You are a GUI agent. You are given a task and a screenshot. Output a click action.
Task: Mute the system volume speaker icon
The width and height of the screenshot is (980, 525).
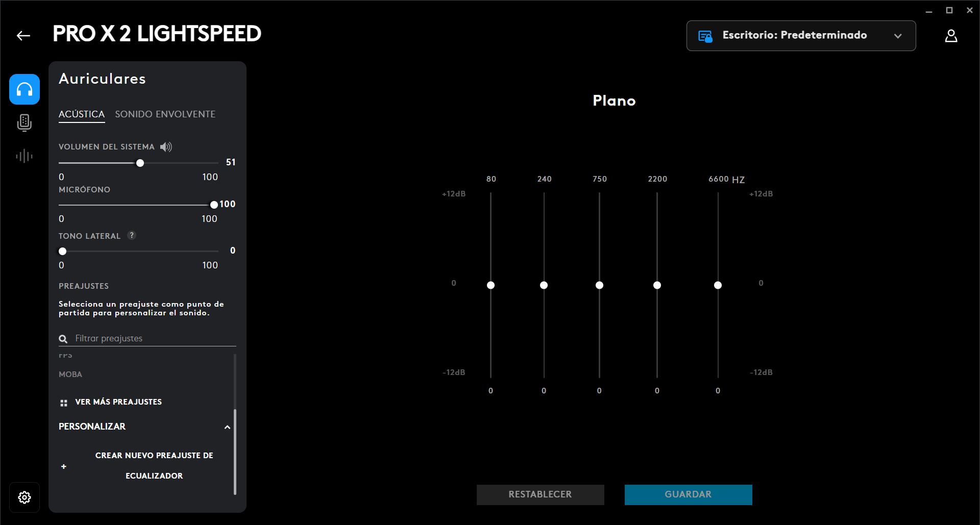point(166,147)
